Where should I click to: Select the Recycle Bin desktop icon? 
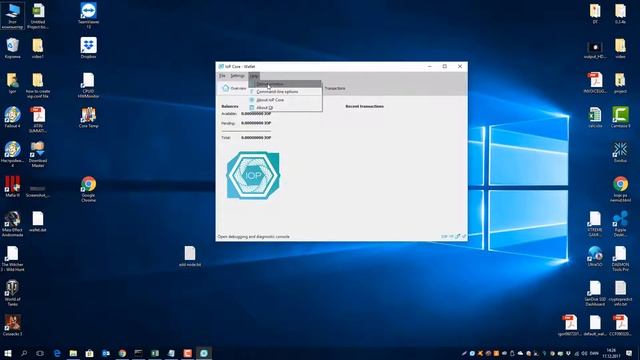tap(12, 48)
